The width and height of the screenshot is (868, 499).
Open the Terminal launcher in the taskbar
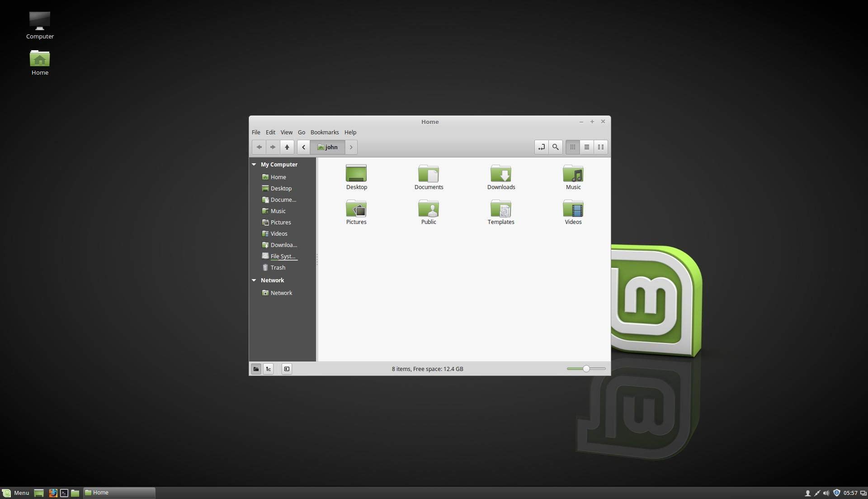(x=64, y=493)
